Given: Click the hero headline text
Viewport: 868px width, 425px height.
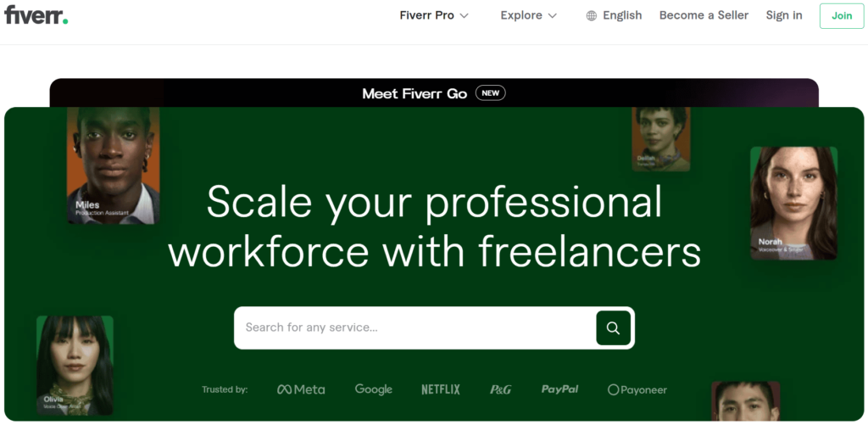Looking at the screenshot, I should (435, 226).
